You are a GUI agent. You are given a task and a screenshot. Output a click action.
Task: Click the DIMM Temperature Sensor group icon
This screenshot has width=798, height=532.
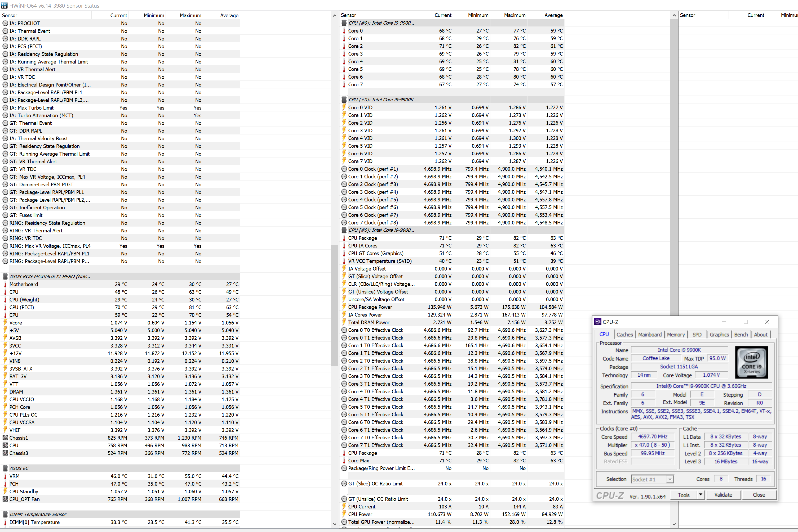point(5,514)
